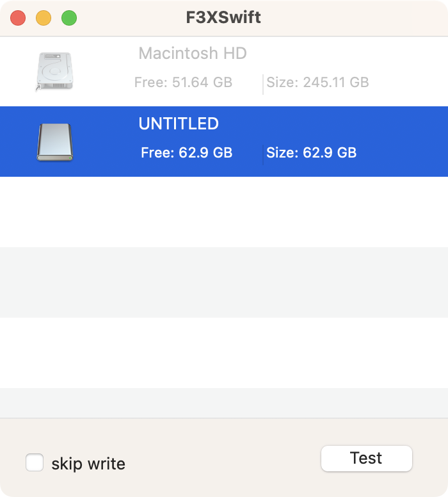This screenshot has height=497, width=448.
Task: Click the UNTITLED external drive icon
Action: pos(55,142)
